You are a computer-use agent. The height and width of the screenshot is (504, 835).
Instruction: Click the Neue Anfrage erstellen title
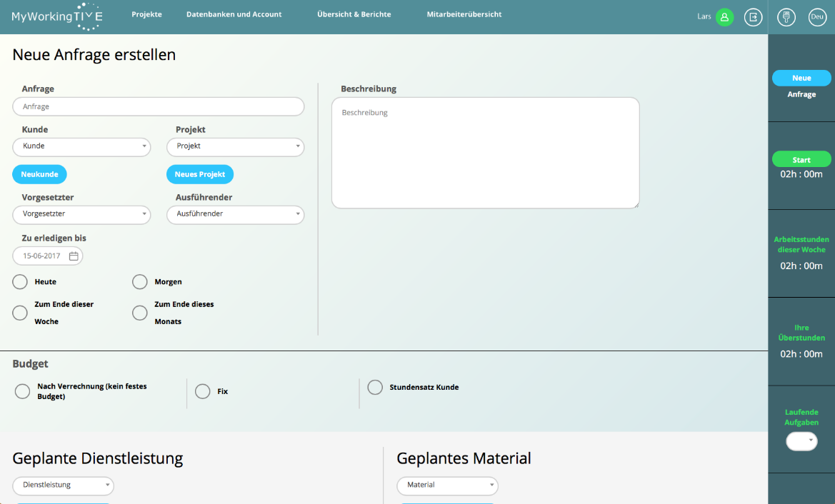[94, 54]
